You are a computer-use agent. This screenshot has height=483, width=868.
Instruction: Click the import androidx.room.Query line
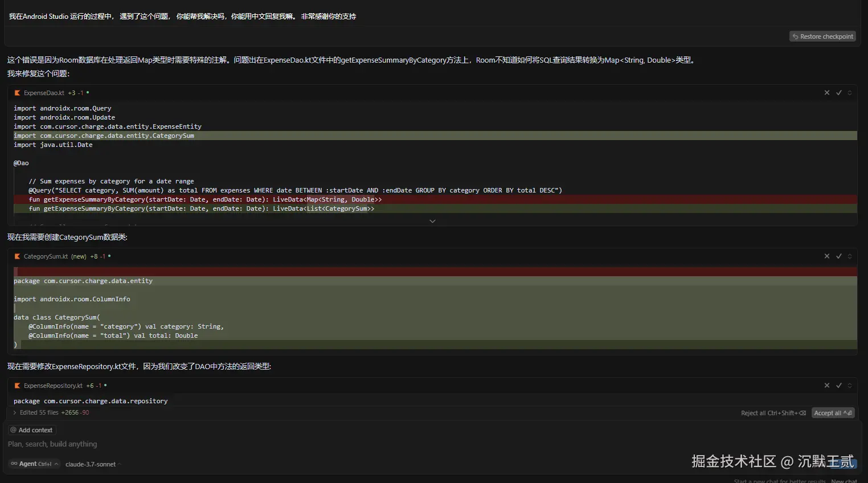[63, 108]
